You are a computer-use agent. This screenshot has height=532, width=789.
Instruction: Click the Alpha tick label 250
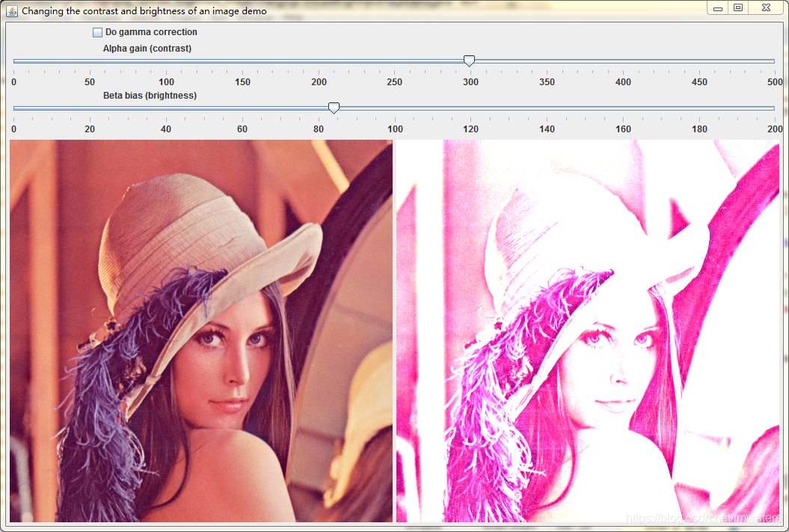tap(395, 82)
